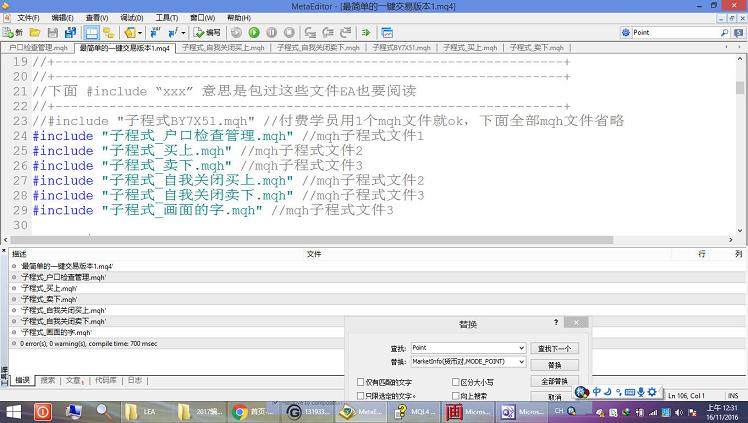Enable 仅有匹配的文字 checkbox
Screen dimensions: 748x423
coord(361,382)
